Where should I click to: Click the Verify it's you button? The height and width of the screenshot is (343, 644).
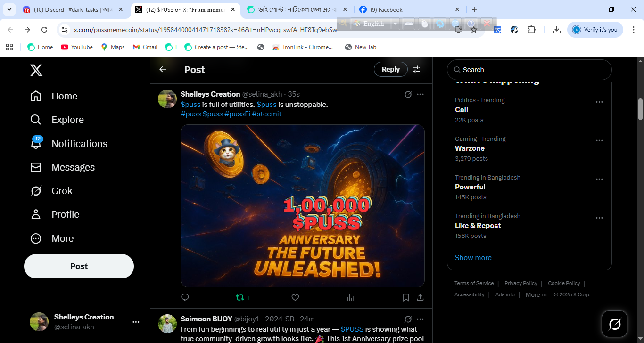click(x=595, y=30)
